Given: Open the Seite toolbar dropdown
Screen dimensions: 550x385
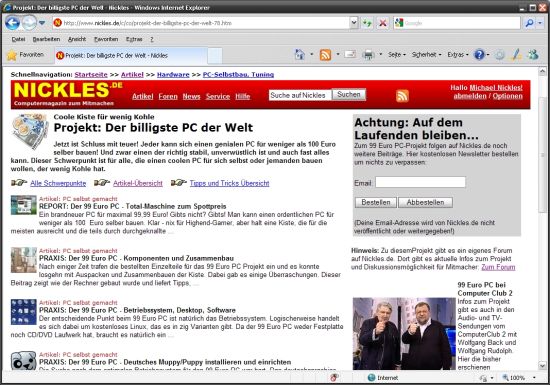Looking at the screenshot, I should 397,55.
